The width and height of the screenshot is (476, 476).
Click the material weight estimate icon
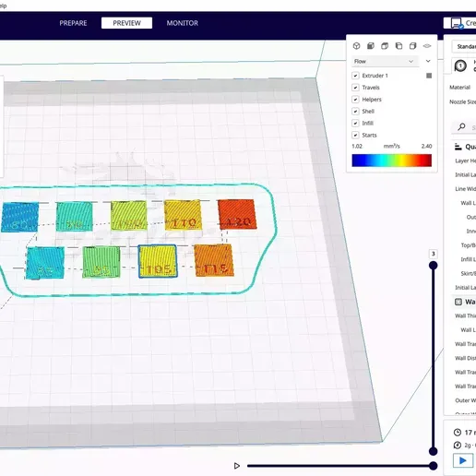[x=458, y=445]
